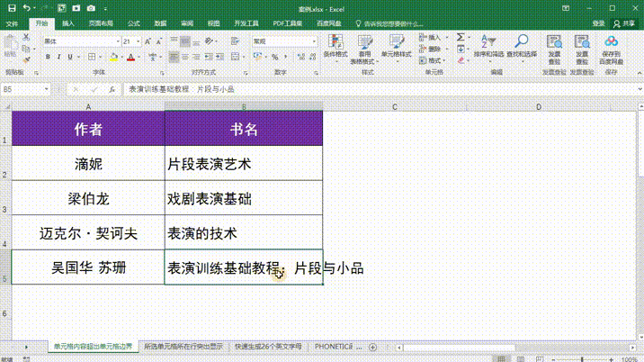This screenshot has width=644, height=362.
Task: Undo the last action
Action: pyautogui.click(x=26, y=8)
